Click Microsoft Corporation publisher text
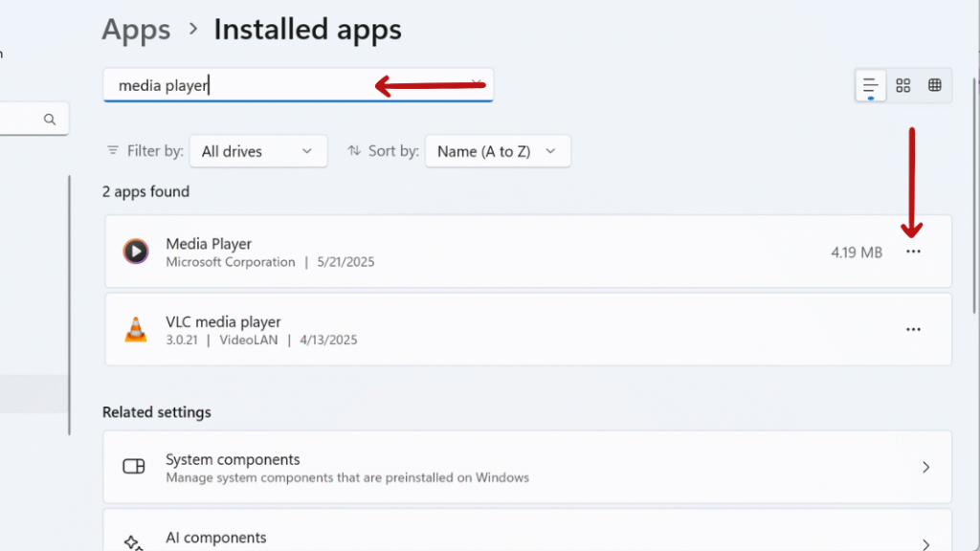Viewport: 980px width, 551px height. point(230,262)
